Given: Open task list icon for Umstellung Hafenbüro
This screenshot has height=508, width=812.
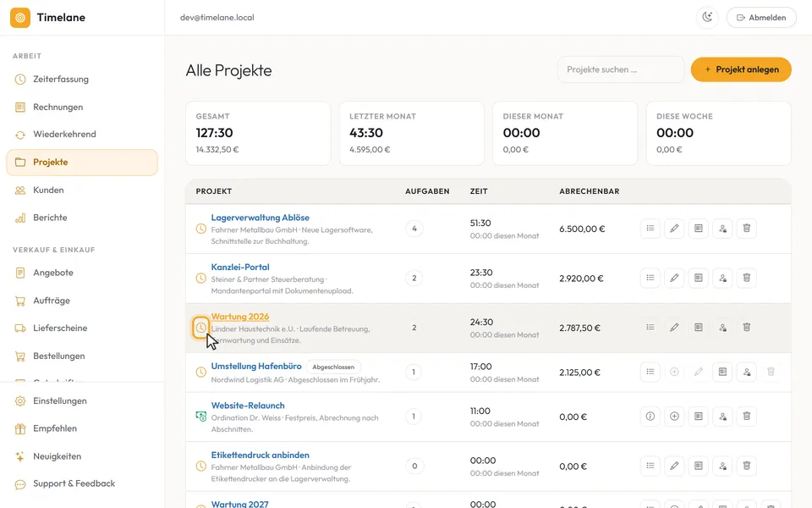Looking at the screenshot, I should click(650, 372).
